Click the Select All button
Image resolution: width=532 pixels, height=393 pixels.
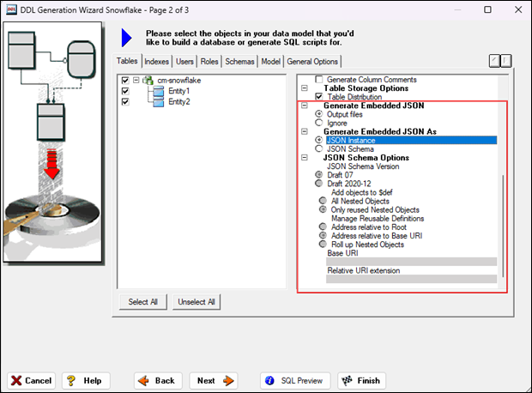point(142,302)
